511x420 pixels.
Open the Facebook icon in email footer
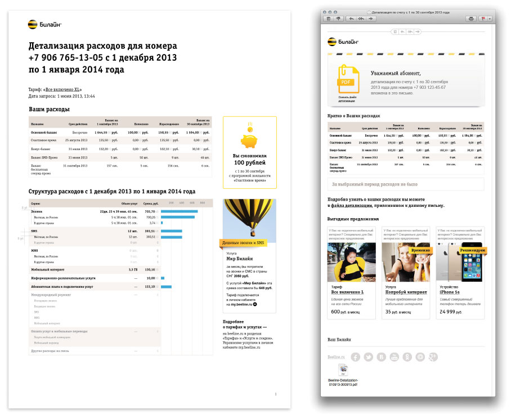355,357
